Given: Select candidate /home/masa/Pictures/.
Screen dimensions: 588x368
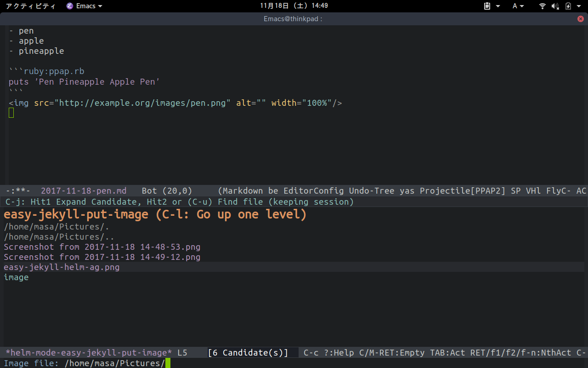Looking at the screenshot, I should 57,227.
